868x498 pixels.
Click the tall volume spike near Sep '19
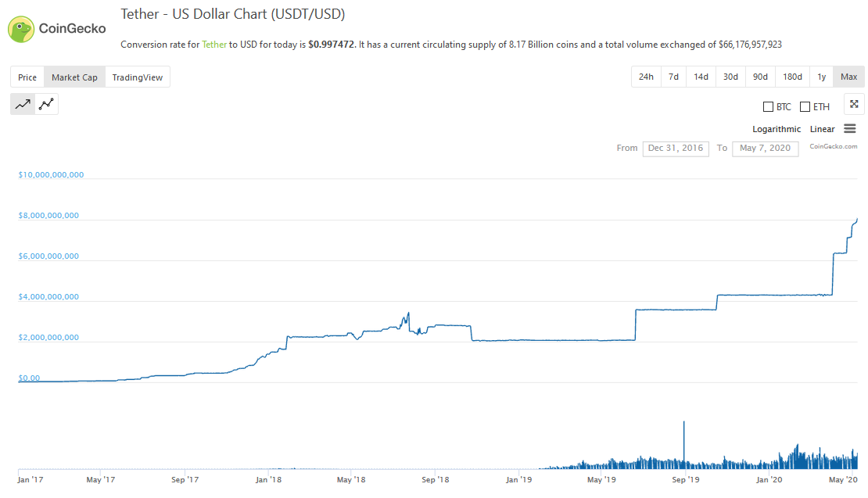683,444
